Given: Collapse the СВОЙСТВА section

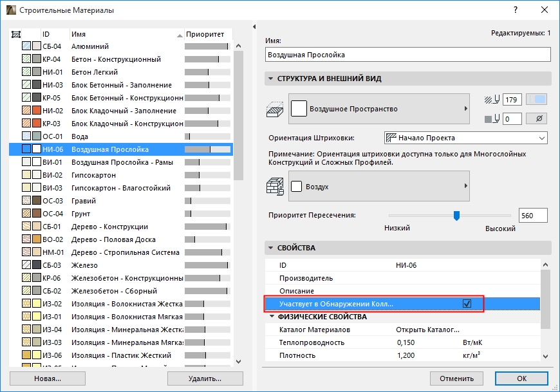Looking at the screenshot, I should [271, 248].
